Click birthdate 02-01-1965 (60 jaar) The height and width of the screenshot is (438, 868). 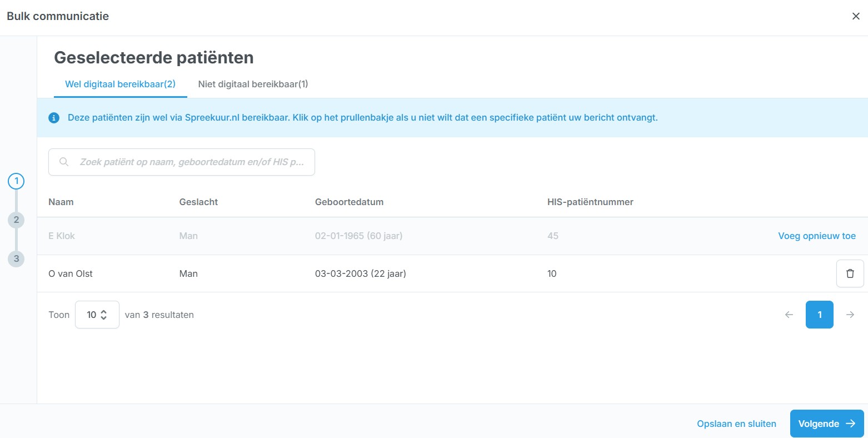[359, 236]
